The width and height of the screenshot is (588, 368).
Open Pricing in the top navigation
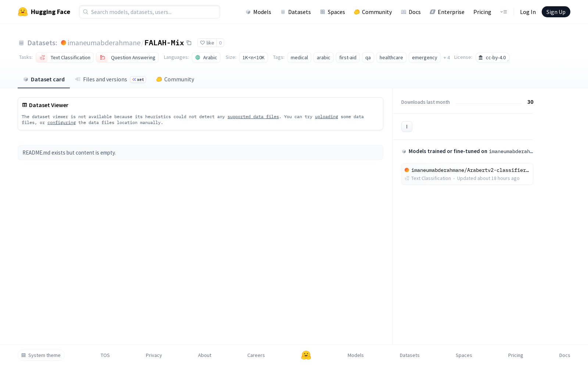coord(482,12)
